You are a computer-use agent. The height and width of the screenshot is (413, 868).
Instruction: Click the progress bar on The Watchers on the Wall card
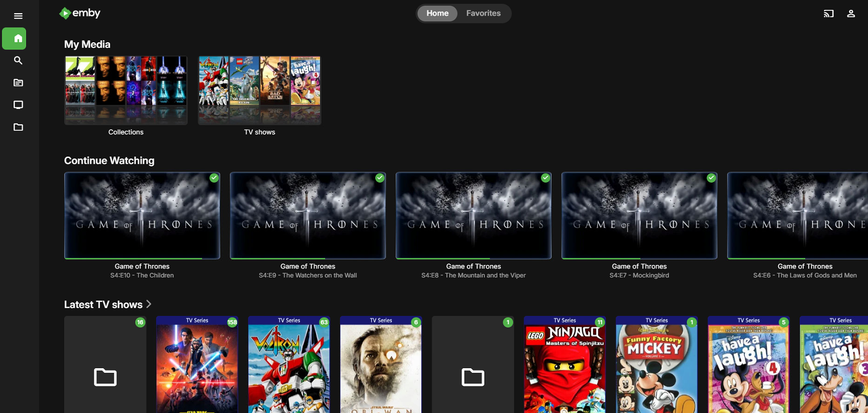point(308,258)
